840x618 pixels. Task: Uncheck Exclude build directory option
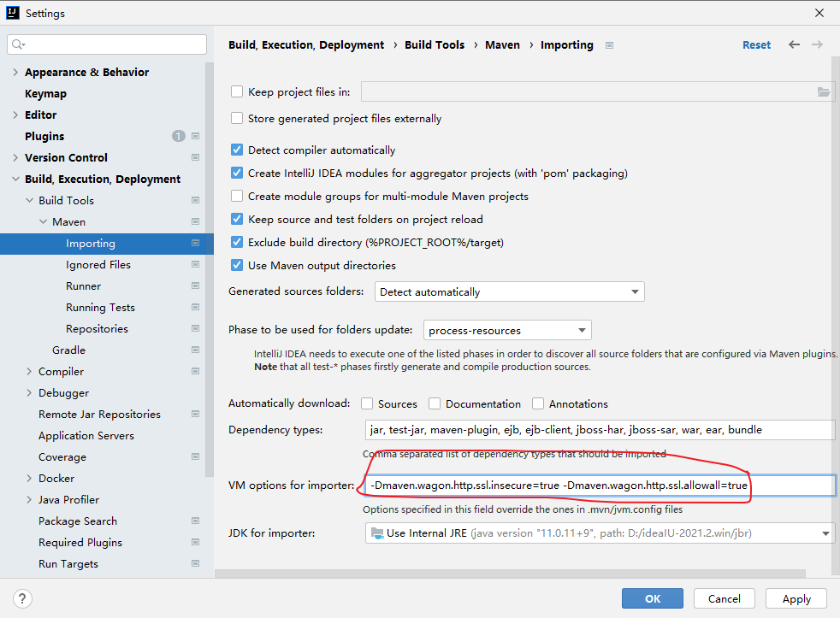[237, 242]
